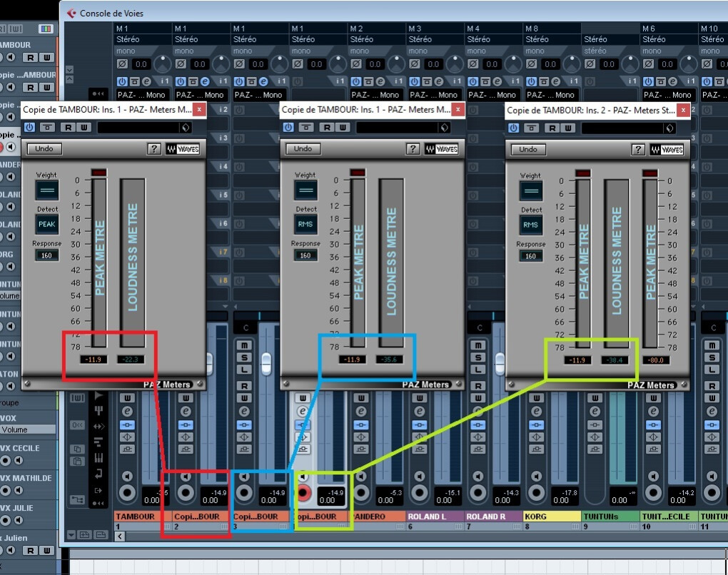This screenshot has width=728, height=575.
Task: Toggle monitor speaker on ROLAND L channel
Action: [x=419, y=476]
